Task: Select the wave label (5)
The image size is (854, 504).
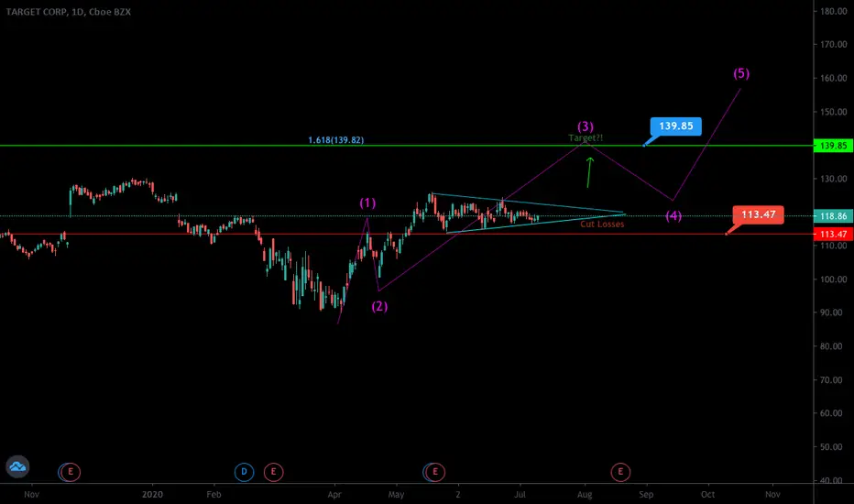Action: click(741, 73)
